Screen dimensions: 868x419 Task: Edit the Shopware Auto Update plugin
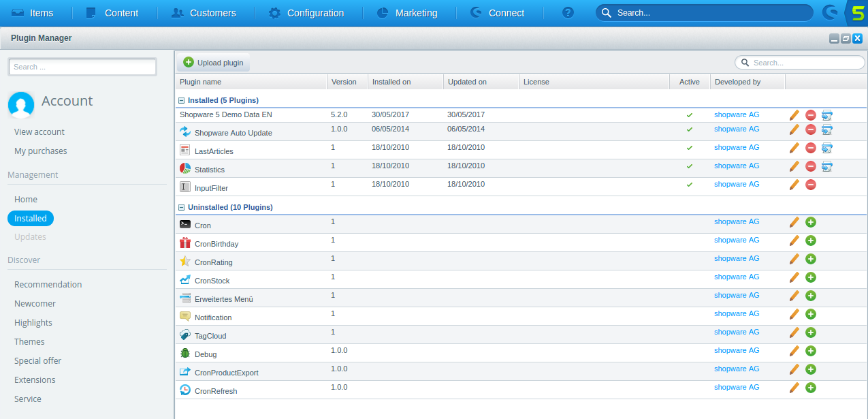(794, 129)
